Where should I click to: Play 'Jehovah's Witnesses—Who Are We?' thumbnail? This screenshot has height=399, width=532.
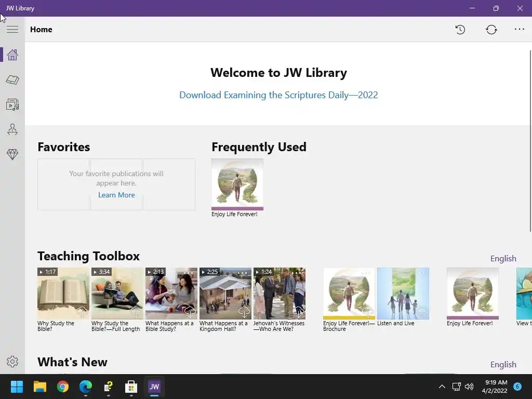279,294
